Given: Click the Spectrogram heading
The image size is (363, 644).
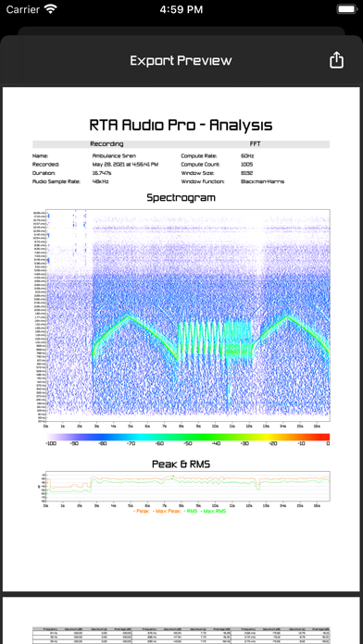Looking at the screenshot, I should tap(181, 198).
